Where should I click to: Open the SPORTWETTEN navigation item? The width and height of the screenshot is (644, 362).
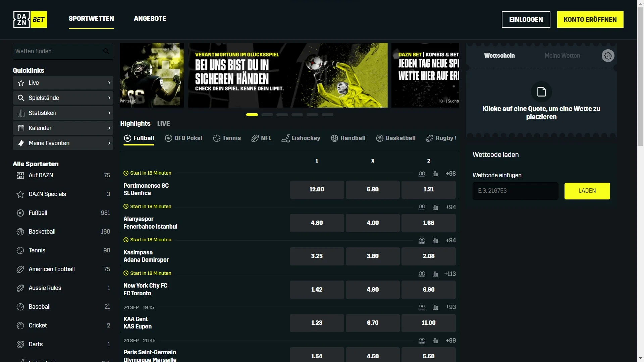click(91, 19)
